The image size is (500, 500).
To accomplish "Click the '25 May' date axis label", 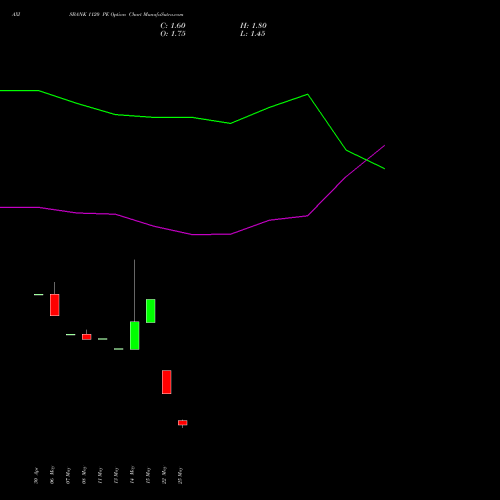I will [x=180, y=476].
